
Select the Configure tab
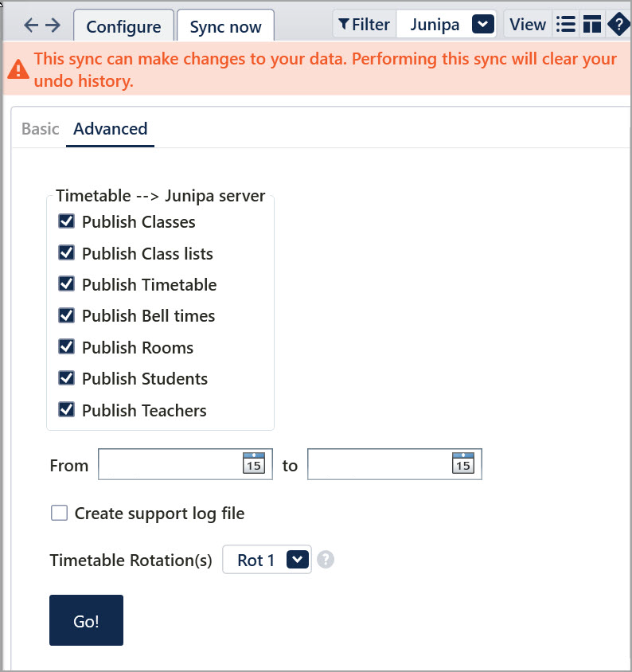[x=123, y=26]
